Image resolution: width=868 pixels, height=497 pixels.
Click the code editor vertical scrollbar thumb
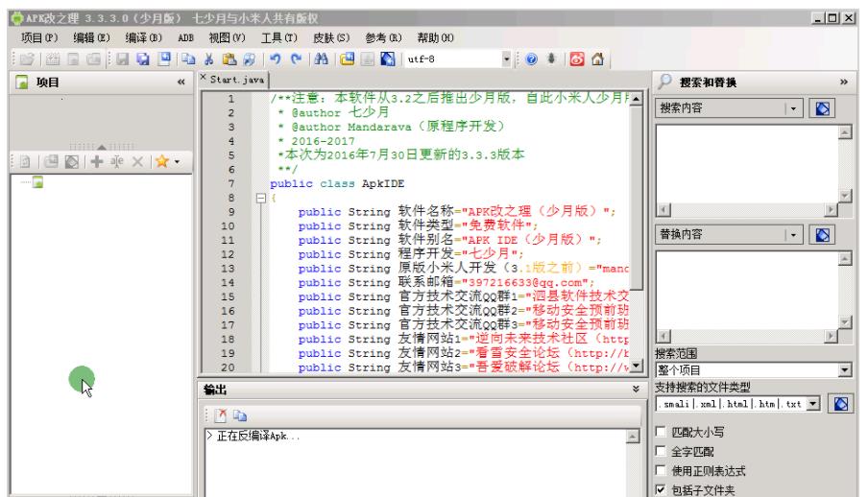637,198
